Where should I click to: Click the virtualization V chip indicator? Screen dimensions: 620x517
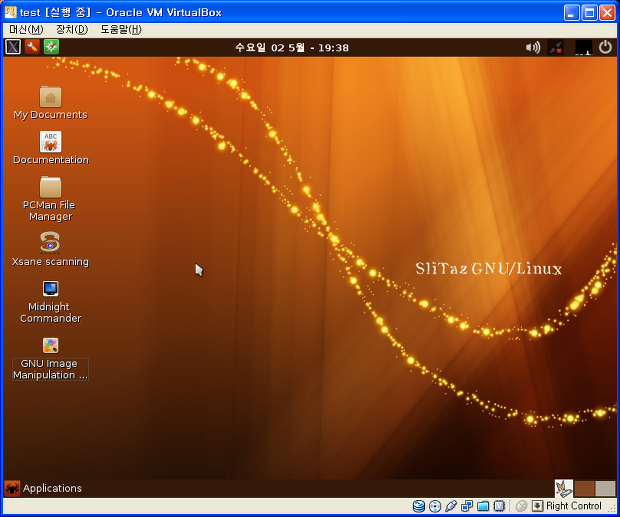(500, 506)
